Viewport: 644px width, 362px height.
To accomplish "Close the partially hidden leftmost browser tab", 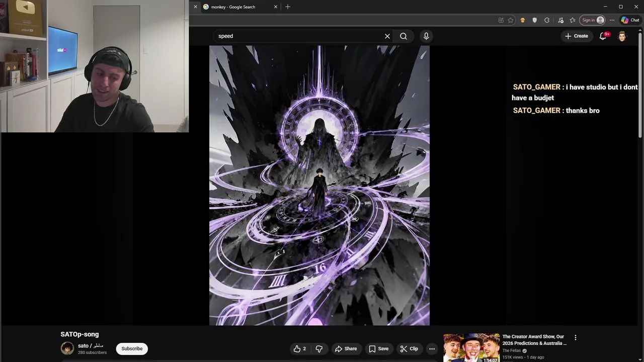I will click(195, 7).
